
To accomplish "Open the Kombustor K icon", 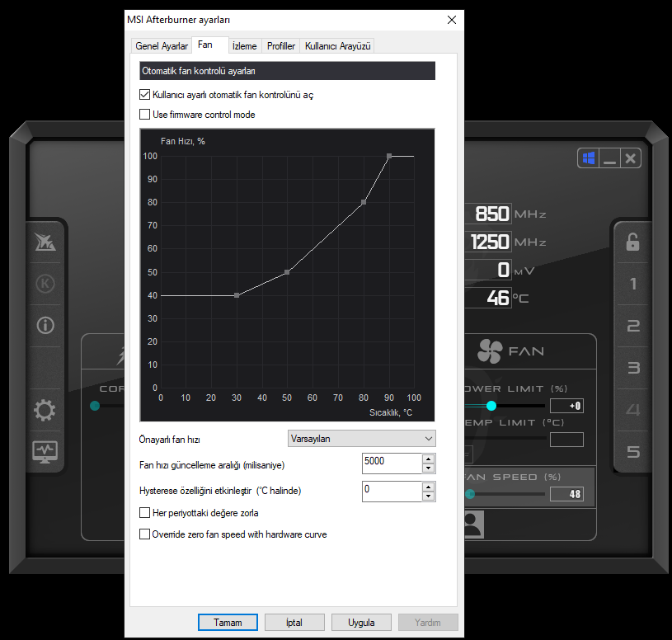I will [x=45, y=284].
